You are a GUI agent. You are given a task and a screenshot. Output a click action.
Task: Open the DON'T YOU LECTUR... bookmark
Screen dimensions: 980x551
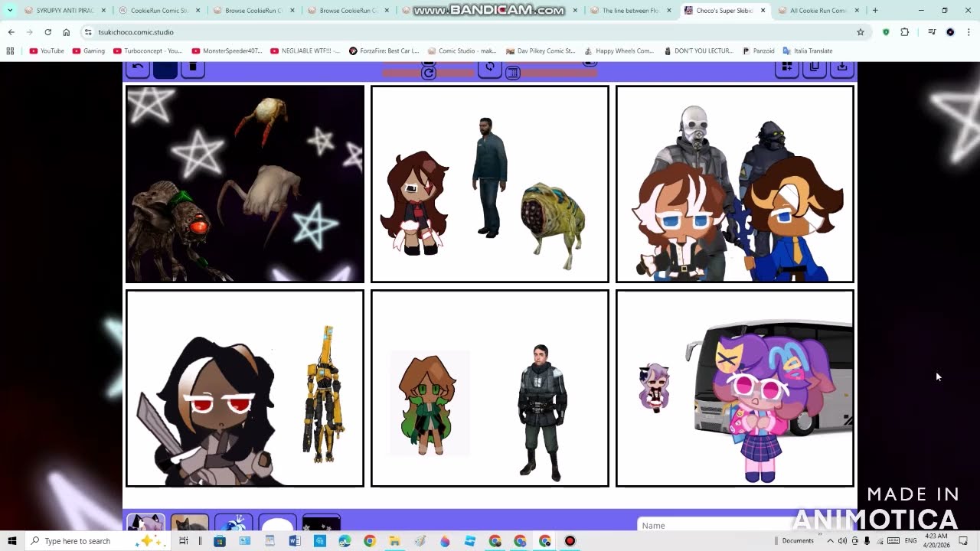[697, 51]
